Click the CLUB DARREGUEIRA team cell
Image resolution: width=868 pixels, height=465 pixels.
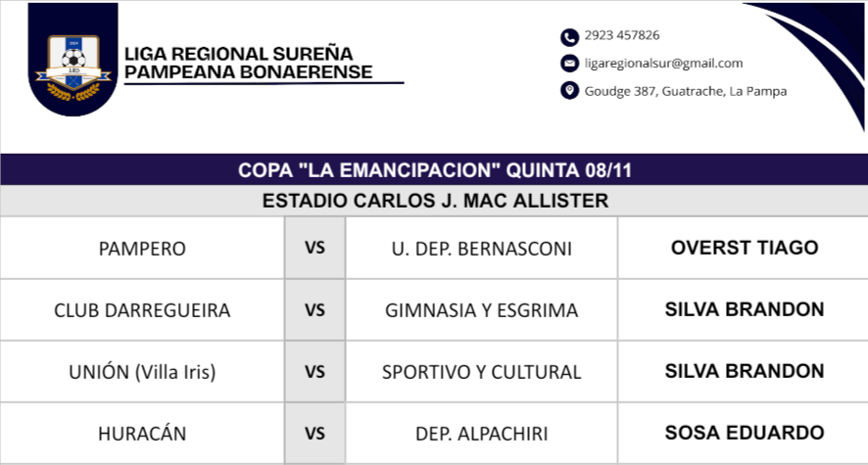[142, 310]
